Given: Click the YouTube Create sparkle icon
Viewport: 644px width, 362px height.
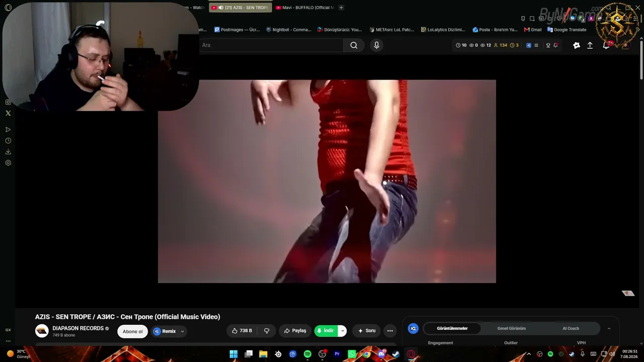Looking at the screenshot, I should pyautogui.click(x=577, y=45).
